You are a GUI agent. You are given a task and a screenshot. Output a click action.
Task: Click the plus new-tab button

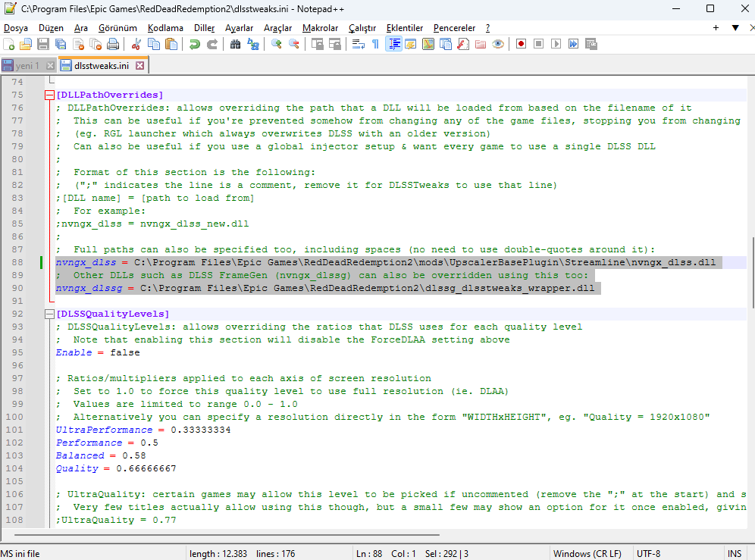[716, 28]
